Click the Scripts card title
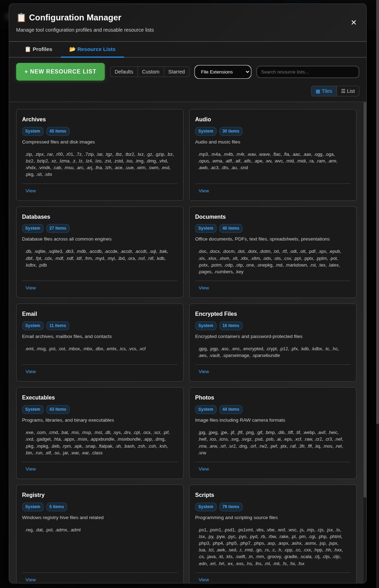 click(x=205, y=495)
